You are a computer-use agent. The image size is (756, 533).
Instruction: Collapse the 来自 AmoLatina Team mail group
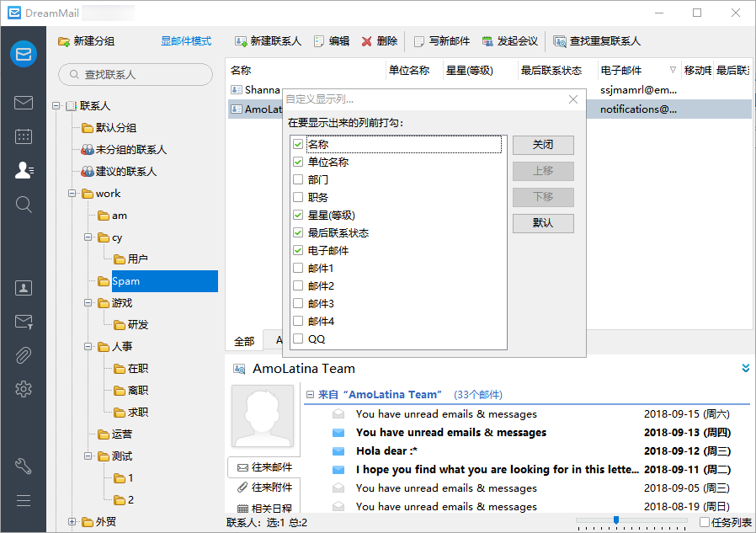click(x=310, y=395)
